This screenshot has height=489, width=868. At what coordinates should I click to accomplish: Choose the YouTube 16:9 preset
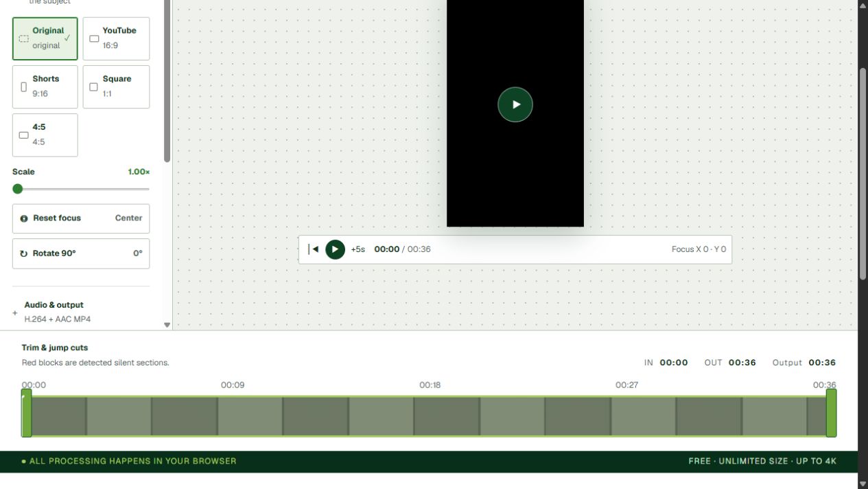(x=116, y=38)
